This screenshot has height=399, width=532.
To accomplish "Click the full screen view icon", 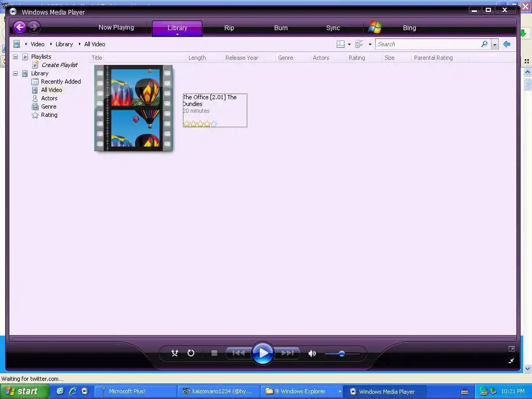I will tap(512, 349).
